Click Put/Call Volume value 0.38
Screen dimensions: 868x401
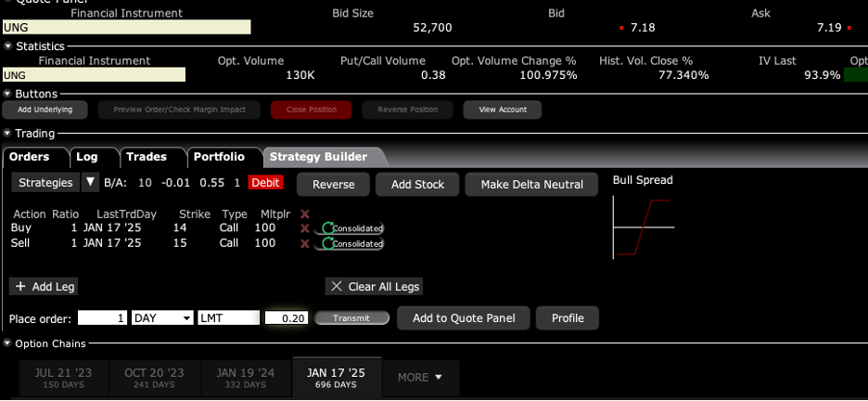click(x=433, y=75)
